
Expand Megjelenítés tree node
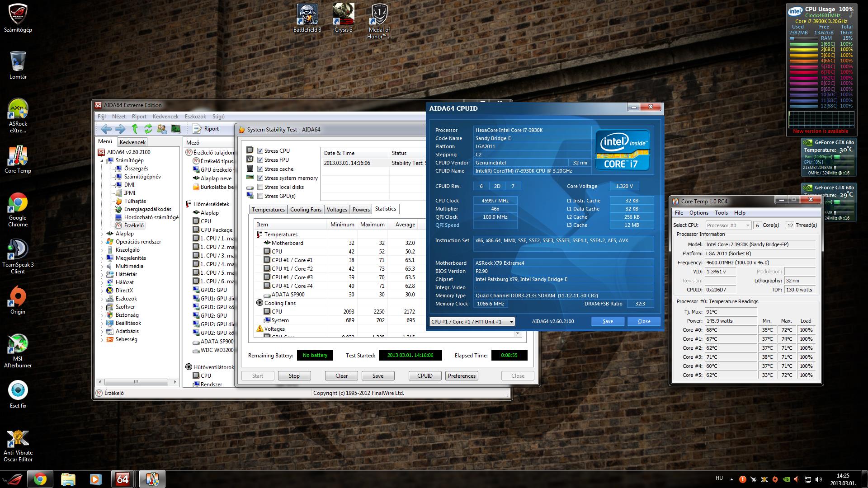click(x=102, y=258)
